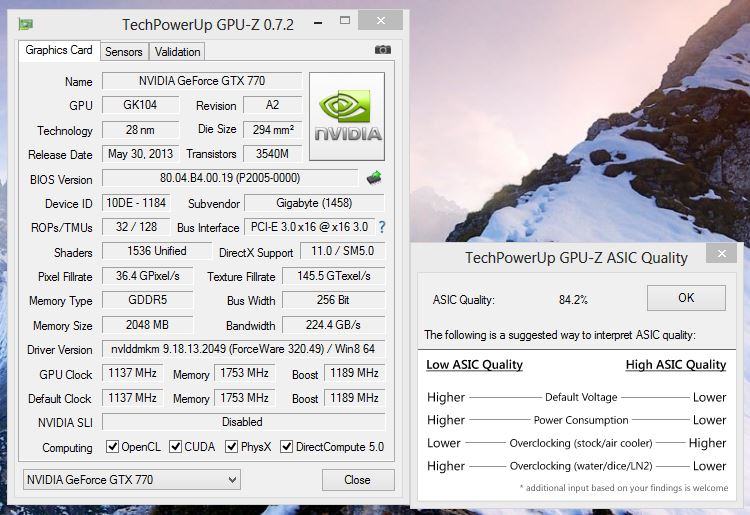Click the Pixel Fillrate field 36.4 GPixel/s
This screenshot has height=515, width=750.
pyautogui.click(x=147, y=276)
